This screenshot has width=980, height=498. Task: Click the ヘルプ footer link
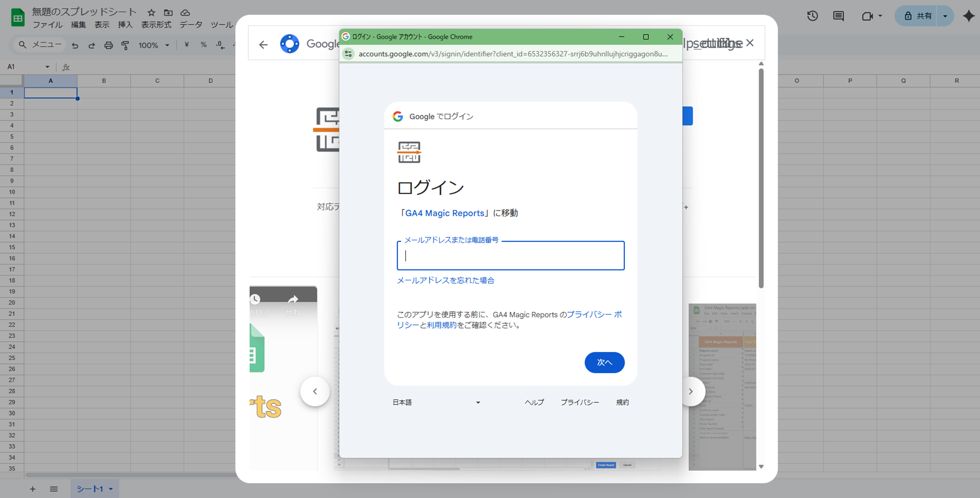(x=534, y=402)
